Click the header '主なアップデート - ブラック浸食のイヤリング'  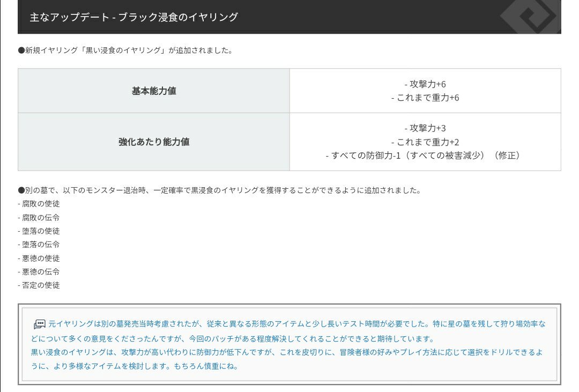[x=133, y=17]
